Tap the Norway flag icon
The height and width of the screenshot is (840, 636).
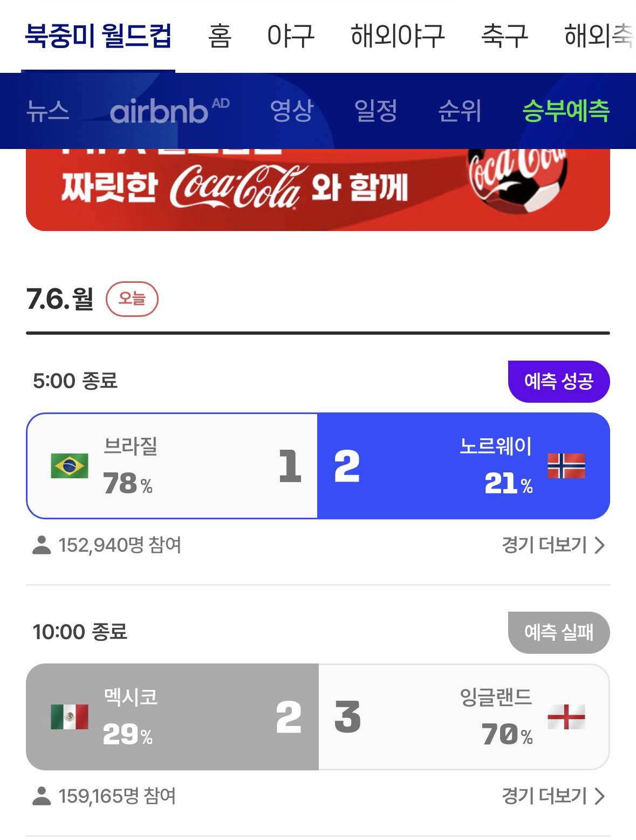click(x=566, y=466)
